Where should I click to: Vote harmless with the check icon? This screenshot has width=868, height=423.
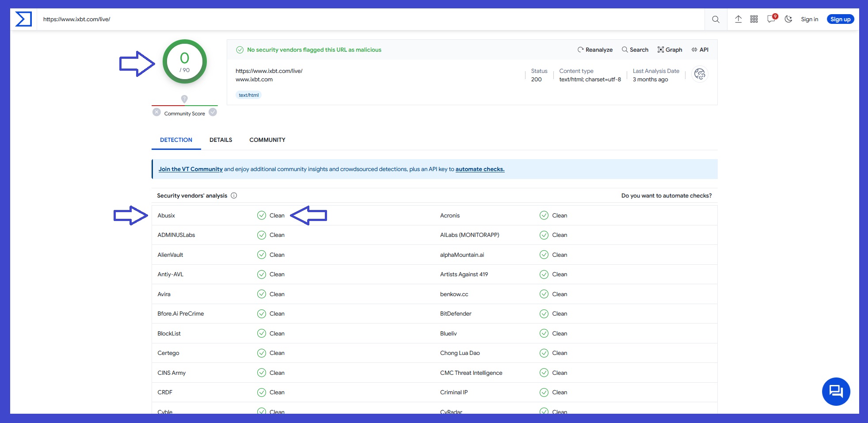pos(213,112)
